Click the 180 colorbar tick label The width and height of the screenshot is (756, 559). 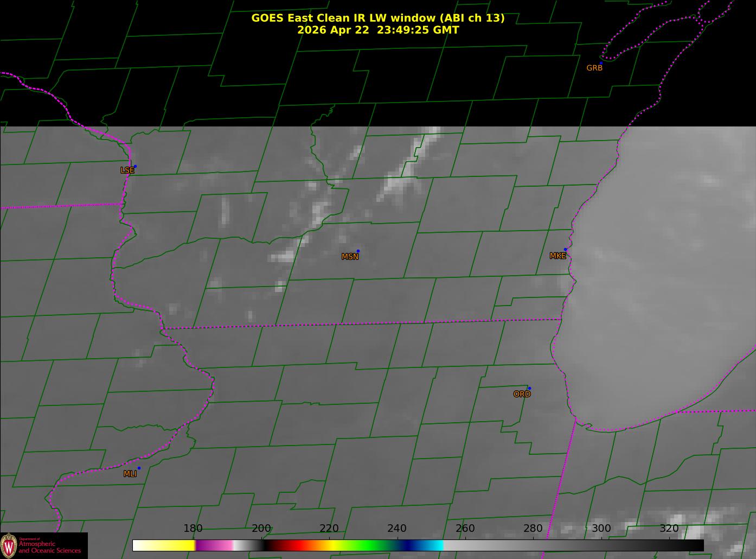point(193,529)
